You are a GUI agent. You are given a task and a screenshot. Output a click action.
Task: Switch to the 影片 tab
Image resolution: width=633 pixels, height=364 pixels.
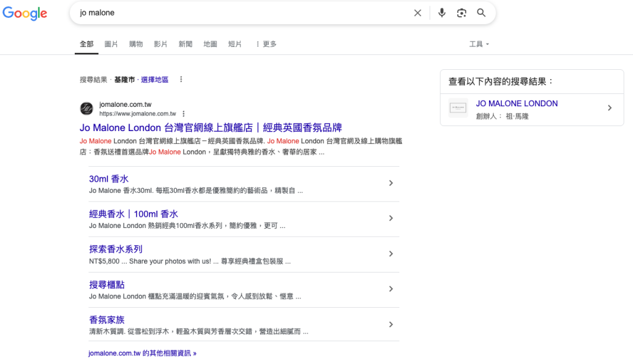point(161,44)
